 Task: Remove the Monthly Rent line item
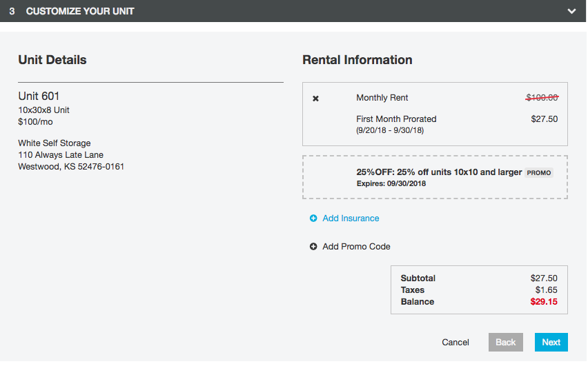point(316,99)
